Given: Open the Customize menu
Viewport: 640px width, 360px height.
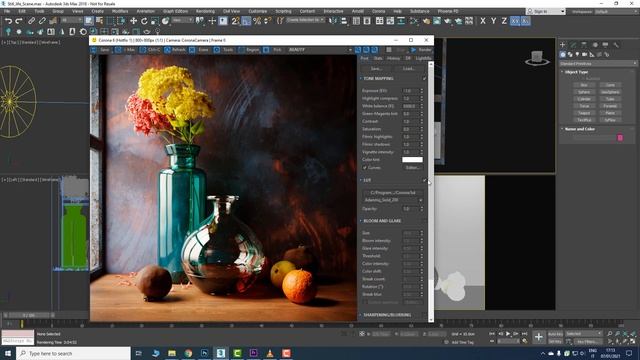Looking at the screenshot, I should click(x=258, y=11).
